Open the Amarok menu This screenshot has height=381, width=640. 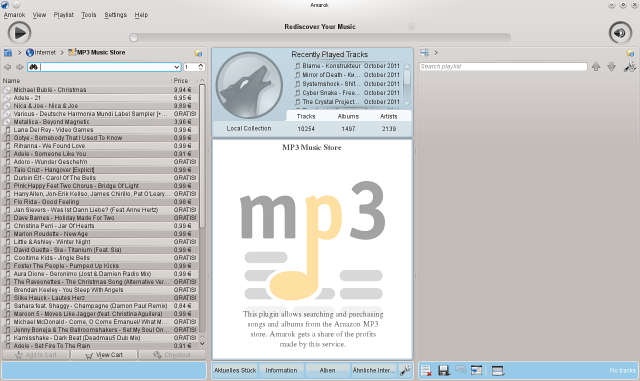coord(14,15)
